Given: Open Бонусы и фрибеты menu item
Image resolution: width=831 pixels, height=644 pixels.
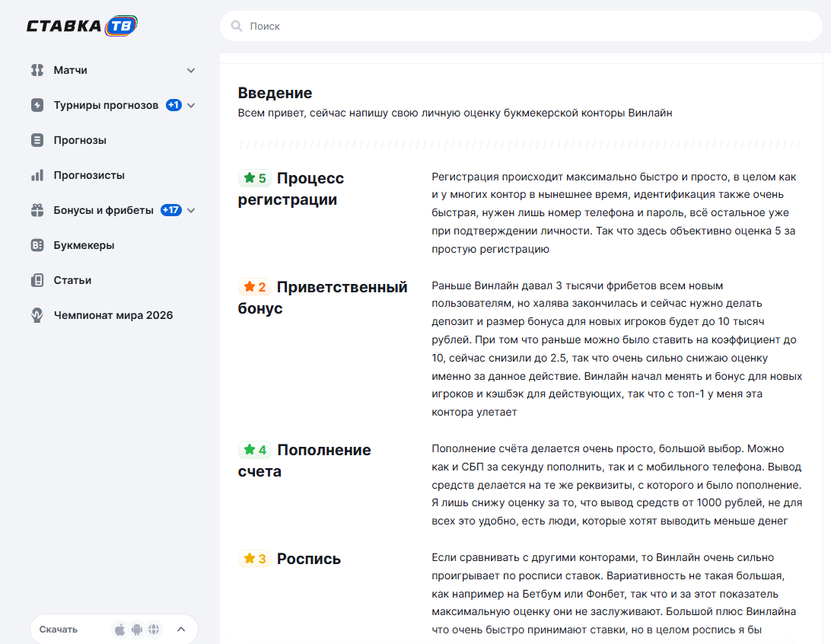Looking at the screenshot, I should 103,210.
